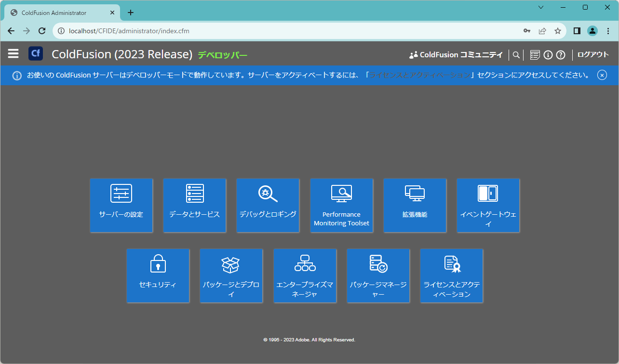Click the green デベロッパー edition label
This screenshot has width=619, height=364.
coord(222,55)
